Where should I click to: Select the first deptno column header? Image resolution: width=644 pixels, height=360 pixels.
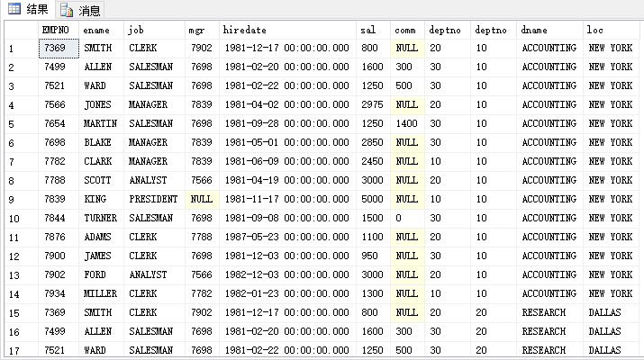[x=448, y=30]
